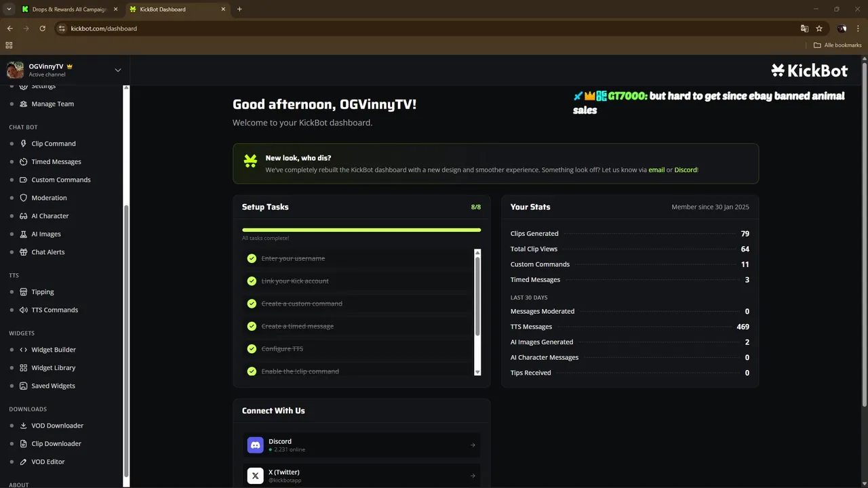Close the KickBot Dashboard tab
The image size is (868, 488).
click(x=223, y=9)
